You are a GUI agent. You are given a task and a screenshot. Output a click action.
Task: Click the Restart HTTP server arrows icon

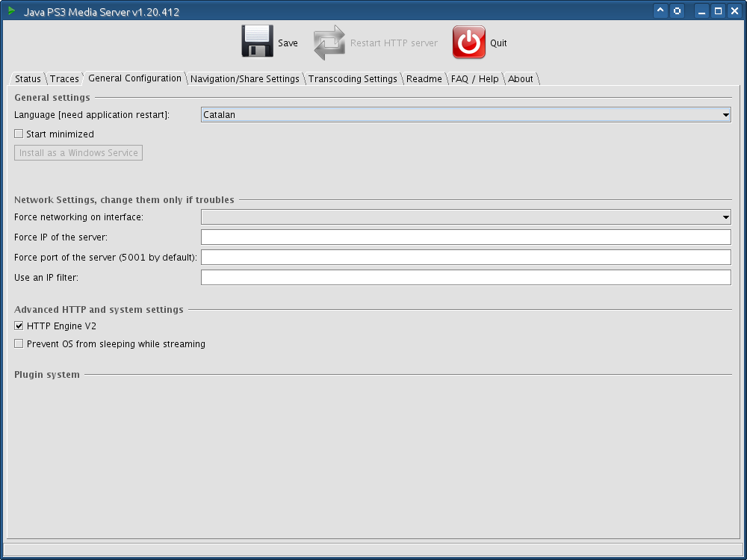pos(329,43)
